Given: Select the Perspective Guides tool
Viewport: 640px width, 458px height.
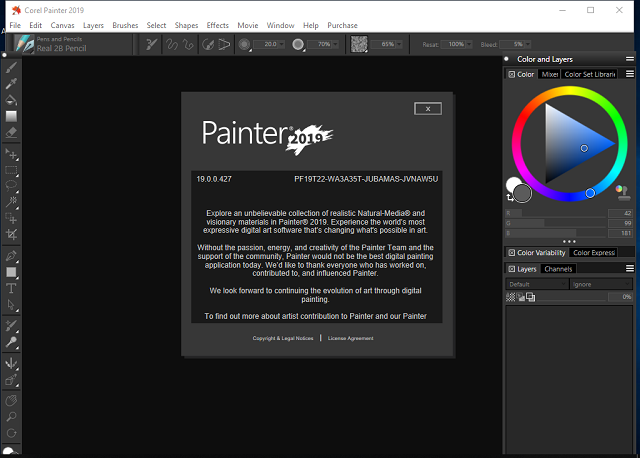Looking at the screenshot, I should (11, 380).
